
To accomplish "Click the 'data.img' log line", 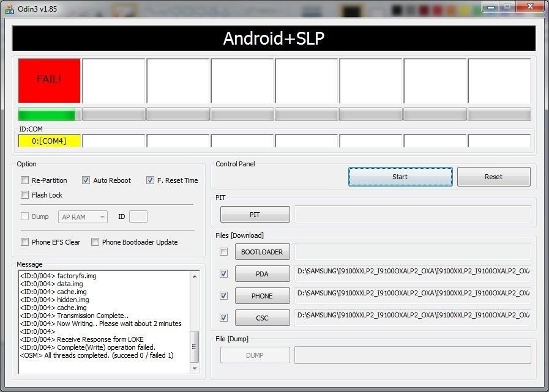I will pos(51,284).
